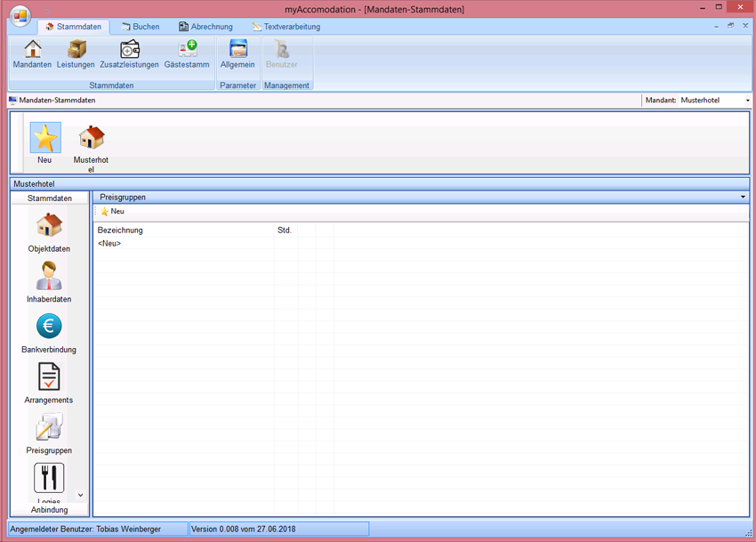756x542 pixels.
Task: Open Zusatzleistungen from the ribbon
Action: point(129,53)
